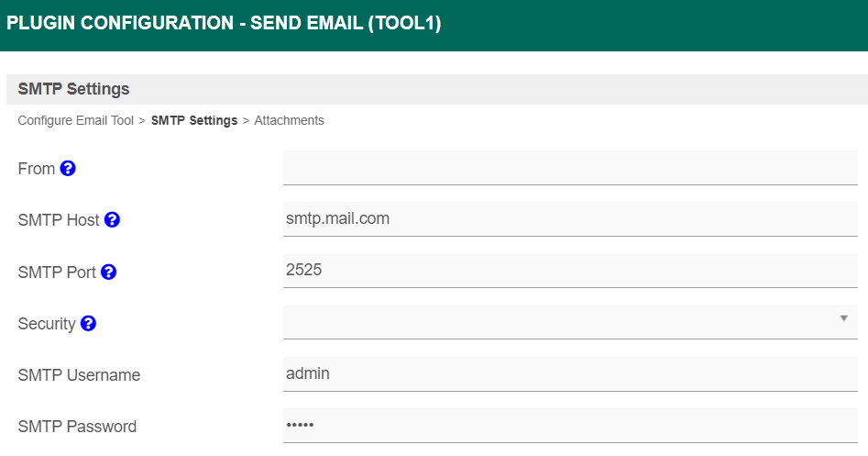This screenshot has width=868, height=456.
Task: Click the From label text
Action: pyautogui.click(x=37, y=169)
